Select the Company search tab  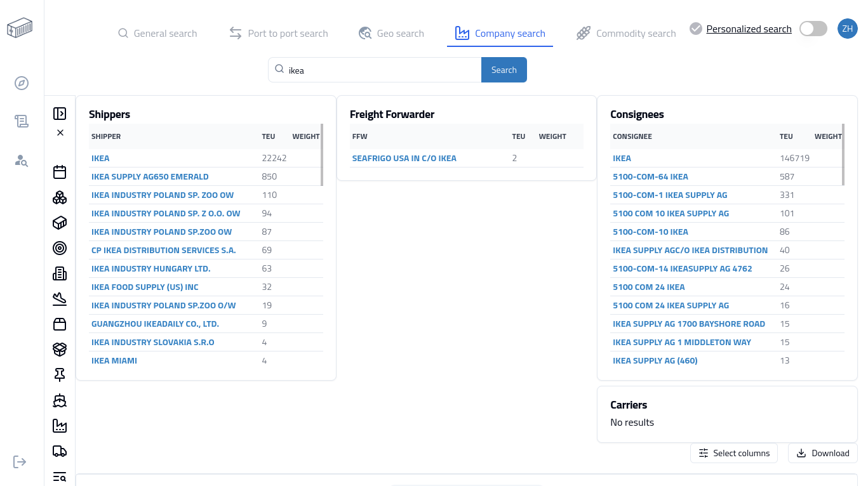tap(500, 34)
